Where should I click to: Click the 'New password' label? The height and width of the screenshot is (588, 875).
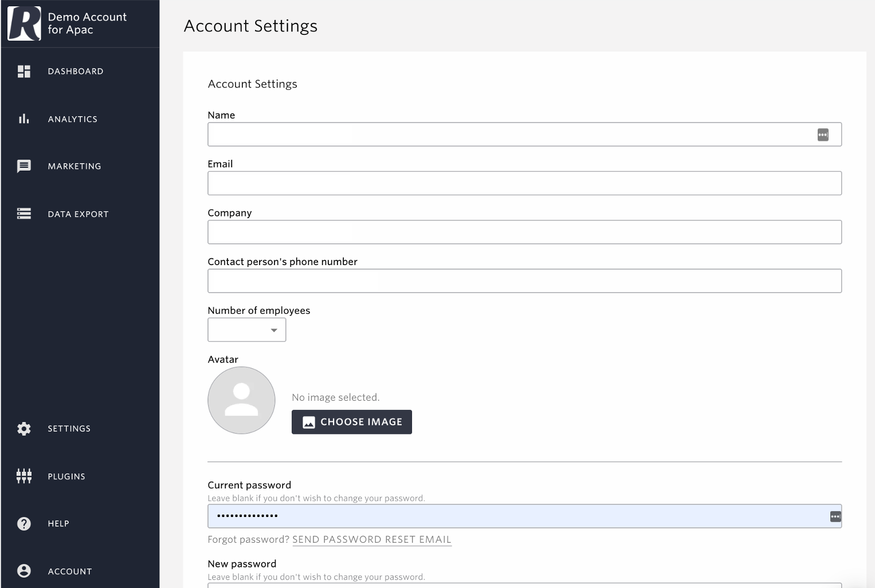pyautogui.click(x=242, y=564)
